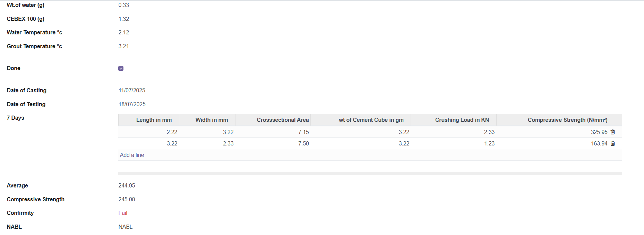
Task: Sort by Crushing Load in KN header
Action: point(462,120)
